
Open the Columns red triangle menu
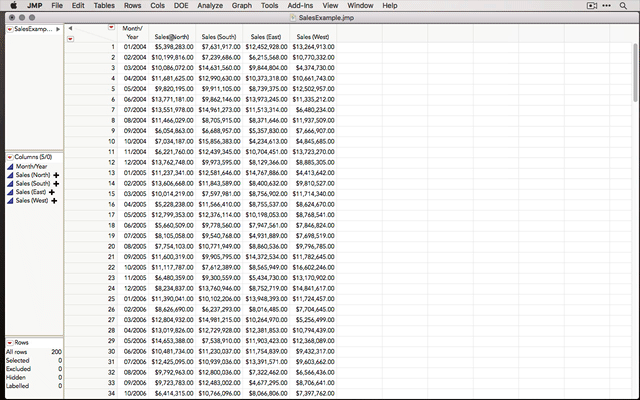(10, 157)
